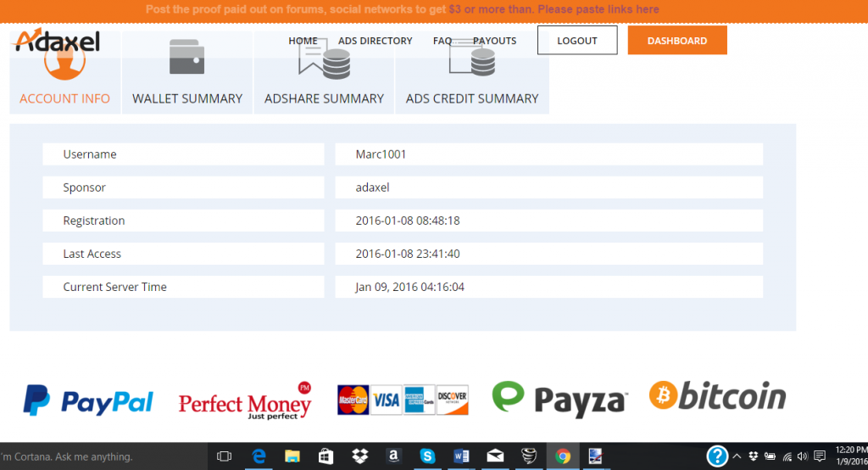
Task: Open Dropbox from the taskbar
Action: pyautogui.click(x=359, y=456)
